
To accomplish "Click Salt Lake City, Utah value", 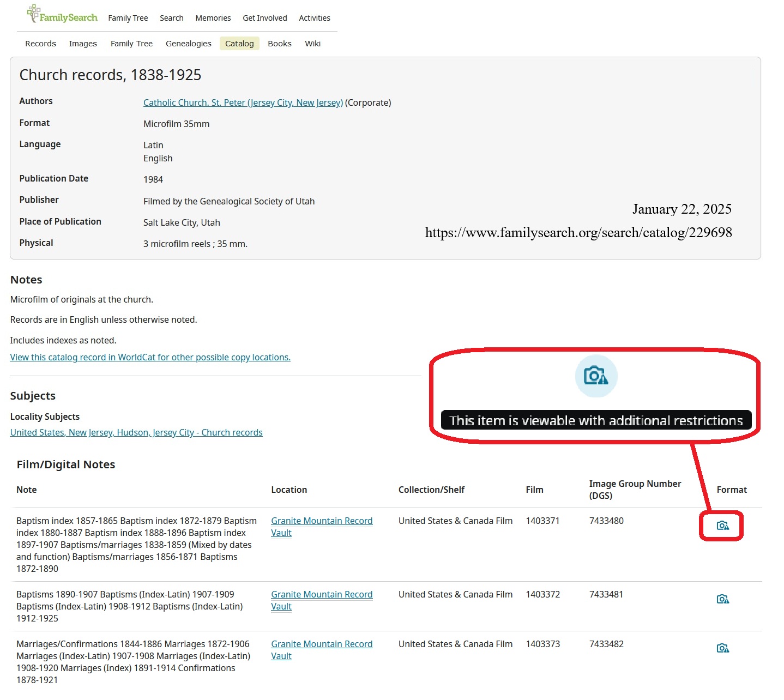I will click(182, 222).
